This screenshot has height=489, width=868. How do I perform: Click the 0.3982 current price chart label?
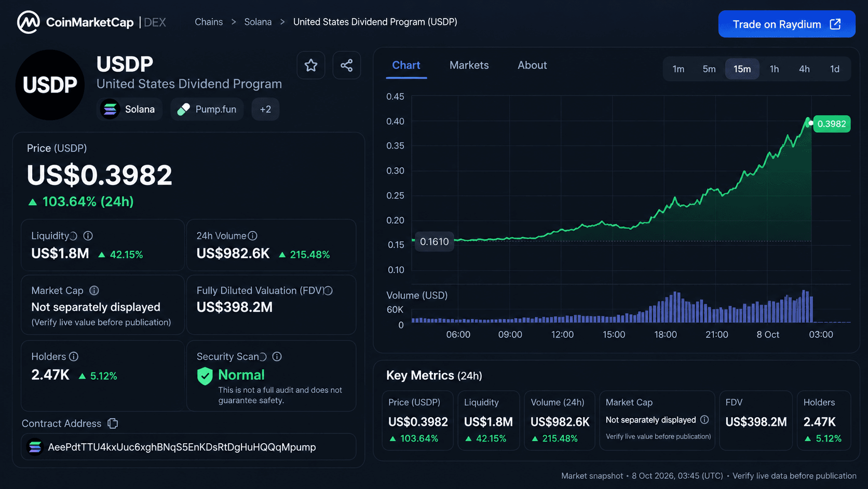(x=832, y=124)
